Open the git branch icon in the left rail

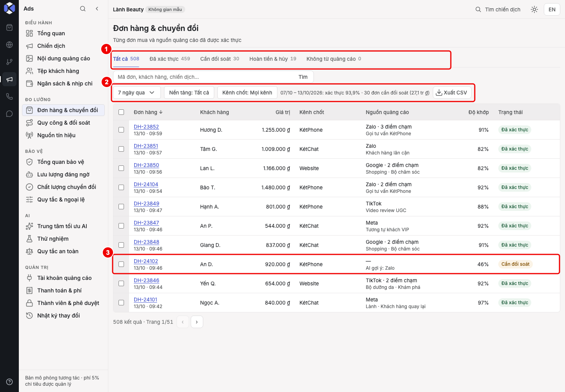[x=9, y=62]
